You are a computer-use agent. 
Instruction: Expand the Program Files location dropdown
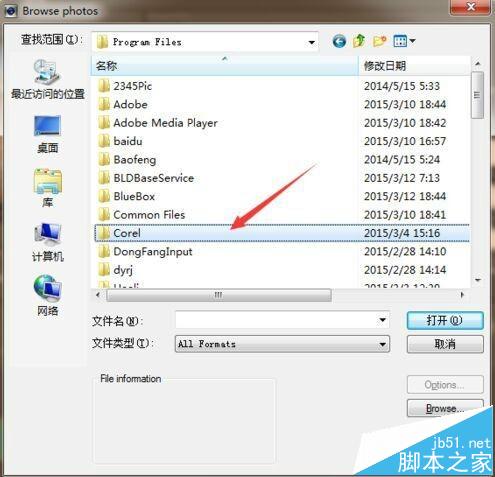point(311,42)
